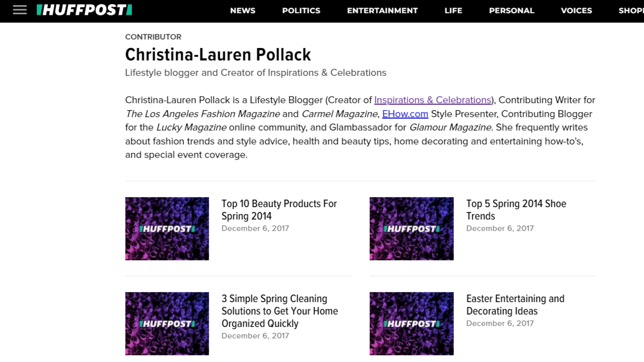Click the contributor name Christina-Lauren Pollack
644x362 pixels.
coord(218,54)
